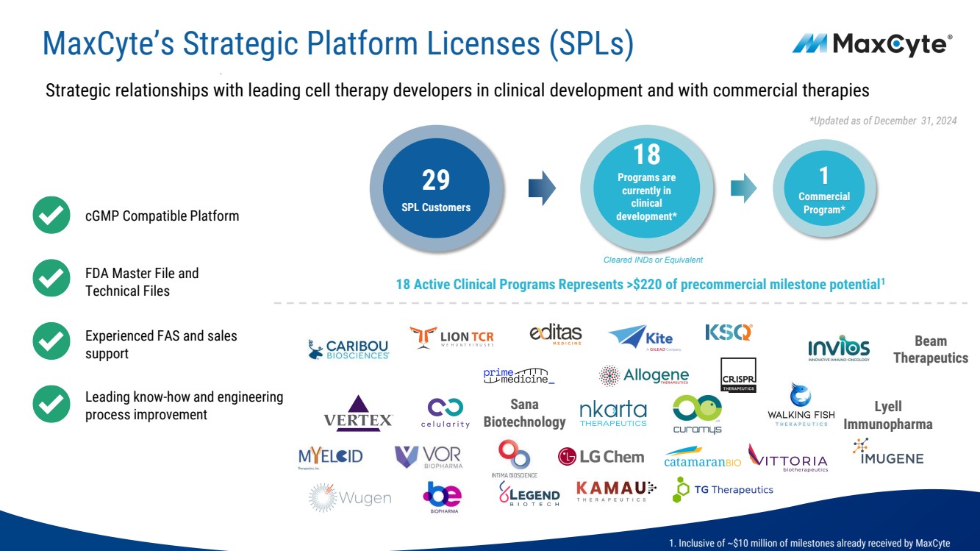
Task: Click the Sana Biotechnology text
Action: click(524, 413)
